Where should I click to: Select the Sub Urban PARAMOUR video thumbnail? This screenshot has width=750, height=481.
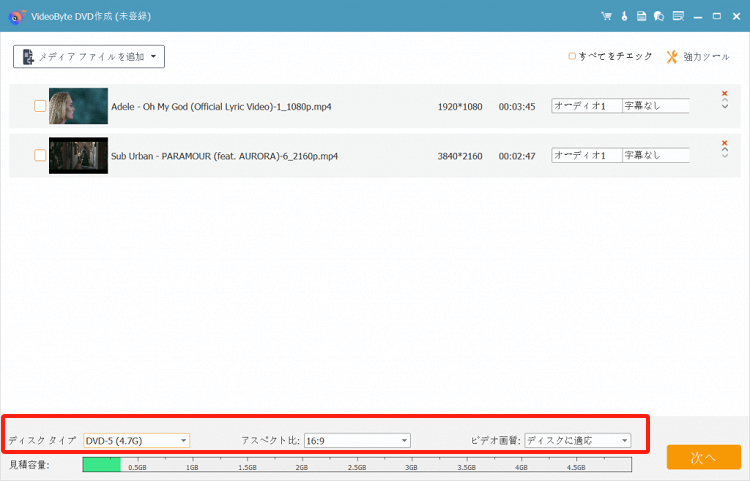click(78, 155)
